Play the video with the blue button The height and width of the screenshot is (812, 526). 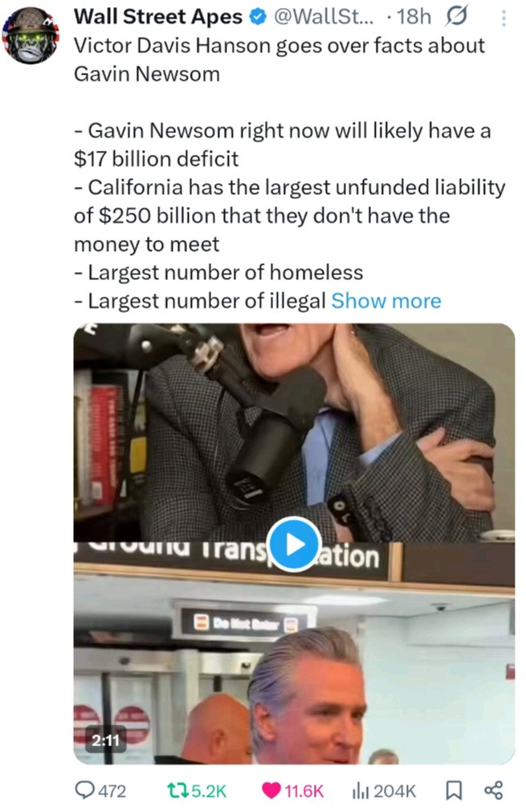tap(295, 544)
